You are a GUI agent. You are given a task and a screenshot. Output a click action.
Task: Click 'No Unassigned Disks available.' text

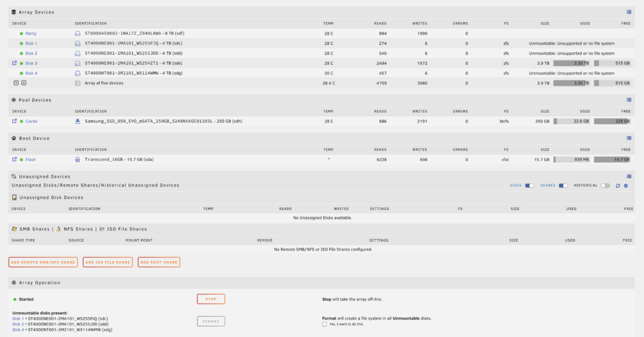coord(323,218)
